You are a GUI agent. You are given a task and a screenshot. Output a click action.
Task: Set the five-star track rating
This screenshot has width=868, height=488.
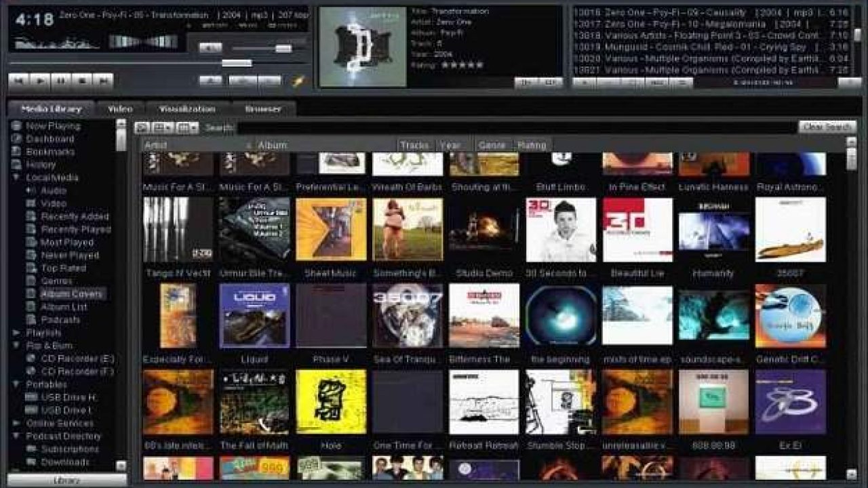coord(462,65)
